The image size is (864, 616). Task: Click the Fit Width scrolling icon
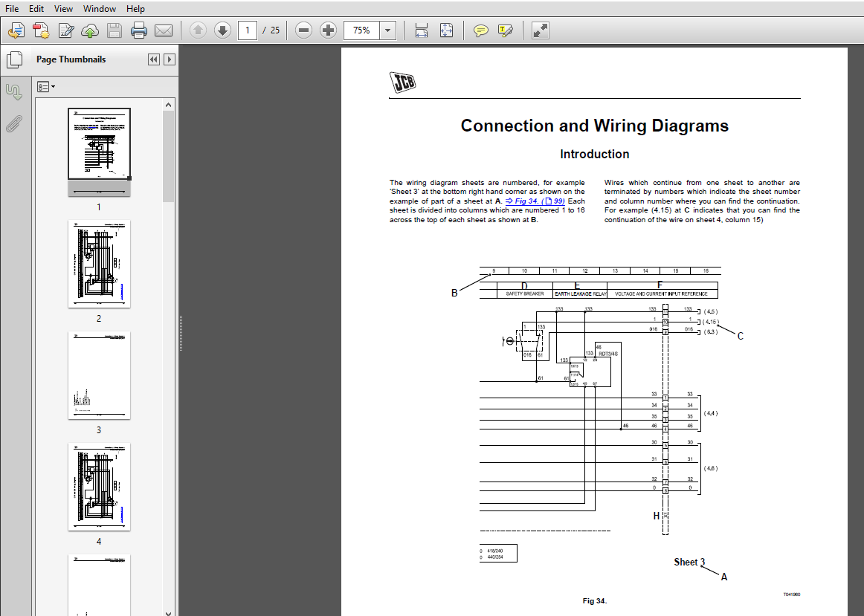(422, 30)
